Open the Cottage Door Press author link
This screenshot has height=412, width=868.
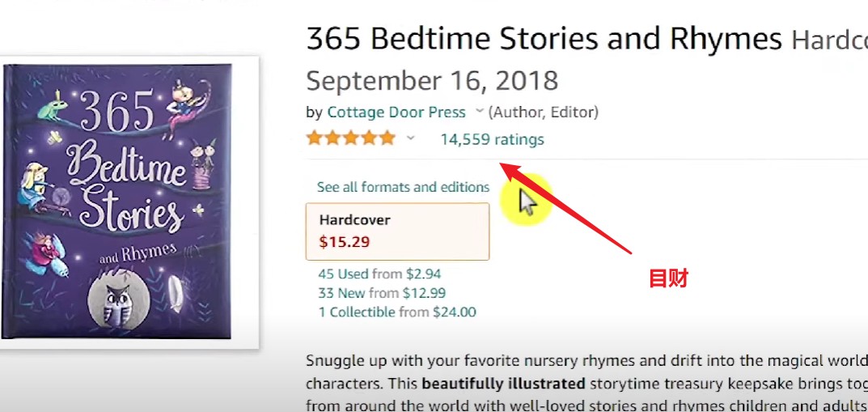point(396,113)
